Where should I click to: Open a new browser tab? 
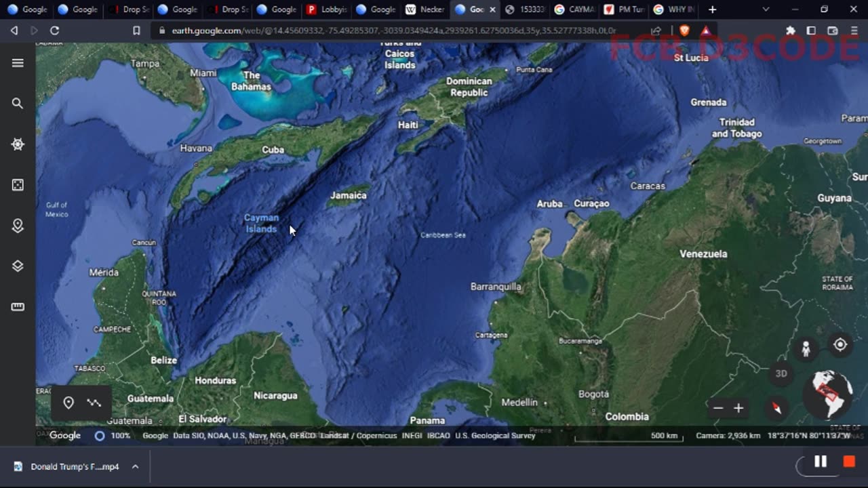[x=712, y=9]
